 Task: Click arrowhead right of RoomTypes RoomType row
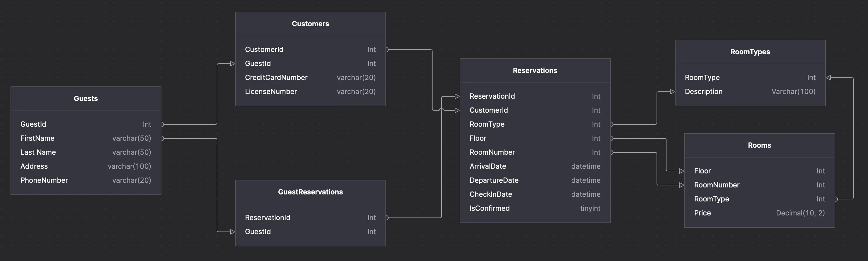coord(829,78)
